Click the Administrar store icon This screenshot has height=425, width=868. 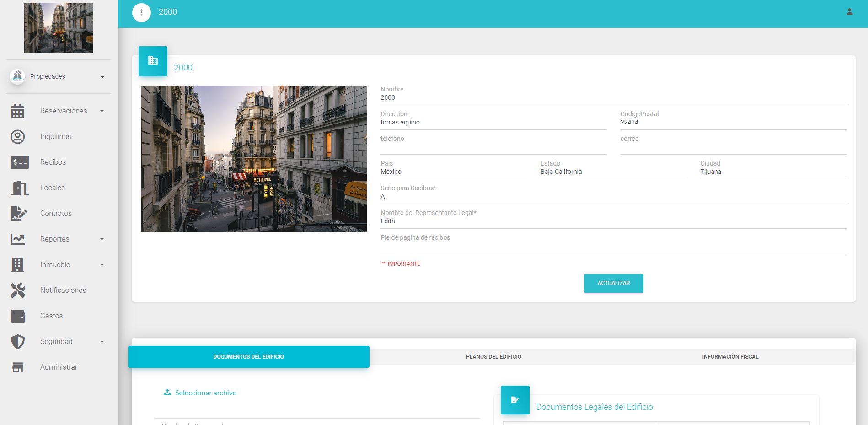[x=18, y=367]
